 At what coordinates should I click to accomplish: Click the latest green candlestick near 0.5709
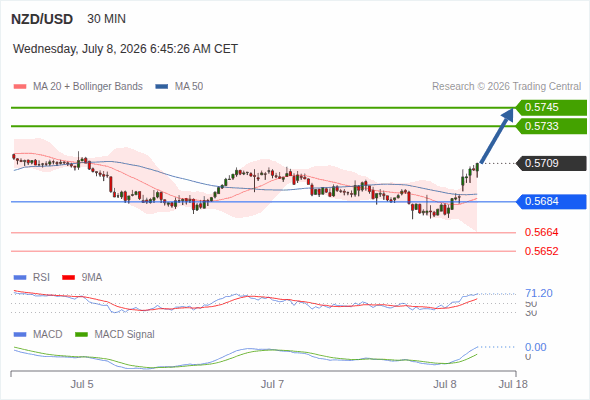tap(477, 168)
